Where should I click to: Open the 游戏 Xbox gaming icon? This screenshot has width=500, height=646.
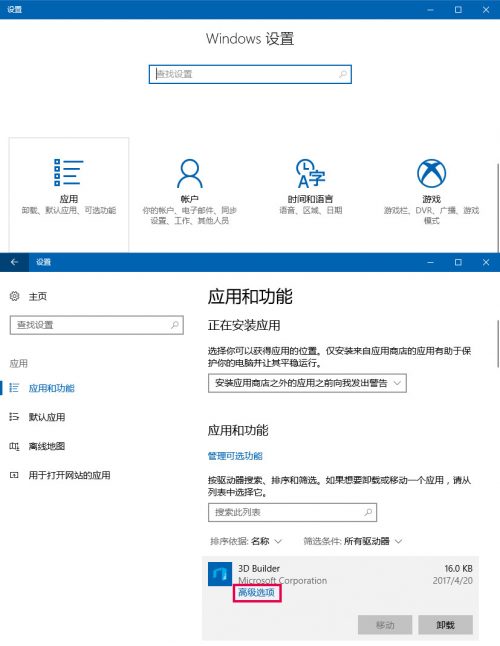[x=431, y=173]
